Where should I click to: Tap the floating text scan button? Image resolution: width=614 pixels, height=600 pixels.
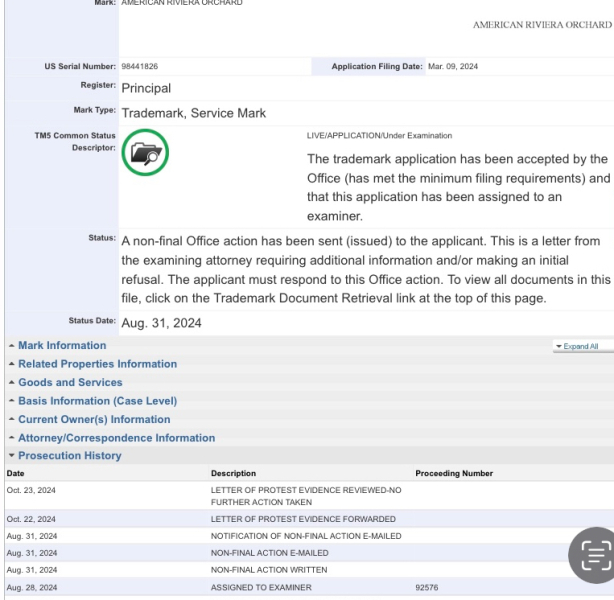click(594, 555)
